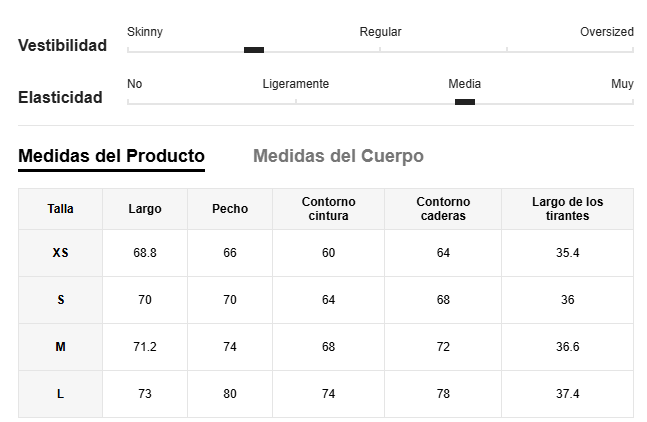Click the Largo column header

pos(145,209)
